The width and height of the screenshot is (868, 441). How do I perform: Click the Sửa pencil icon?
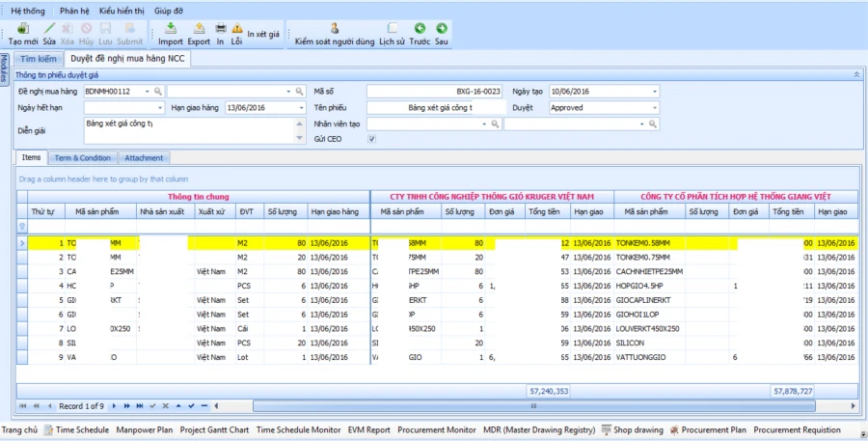point(49,28)
